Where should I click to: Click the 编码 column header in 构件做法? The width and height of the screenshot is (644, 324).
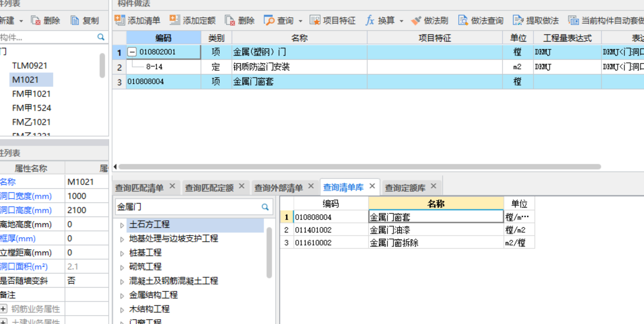[163, 38]
